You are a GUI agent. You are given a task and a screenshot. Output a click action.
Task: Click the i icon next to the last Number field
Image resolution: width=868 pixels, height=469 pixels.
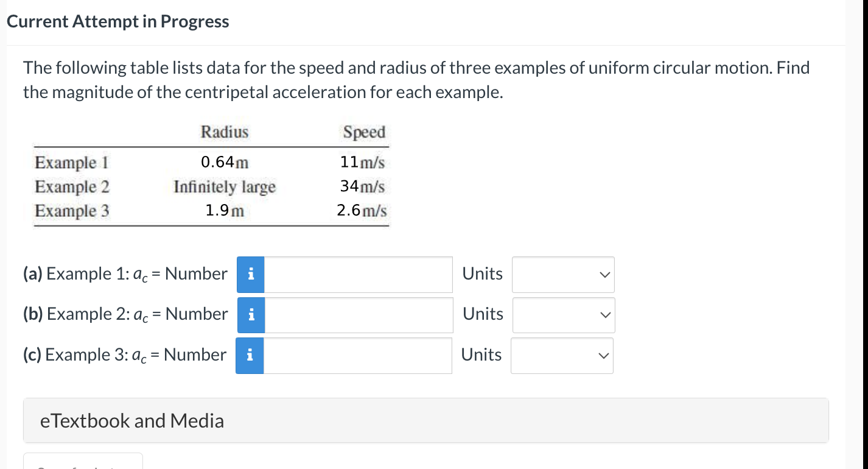(x=251, y=355)
